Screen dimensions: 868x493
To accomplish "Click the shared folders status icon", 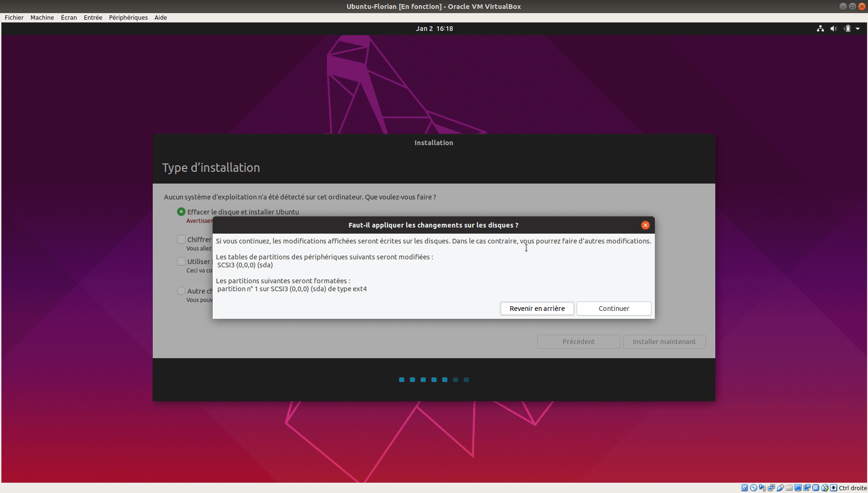I will (x=789, y=488).
